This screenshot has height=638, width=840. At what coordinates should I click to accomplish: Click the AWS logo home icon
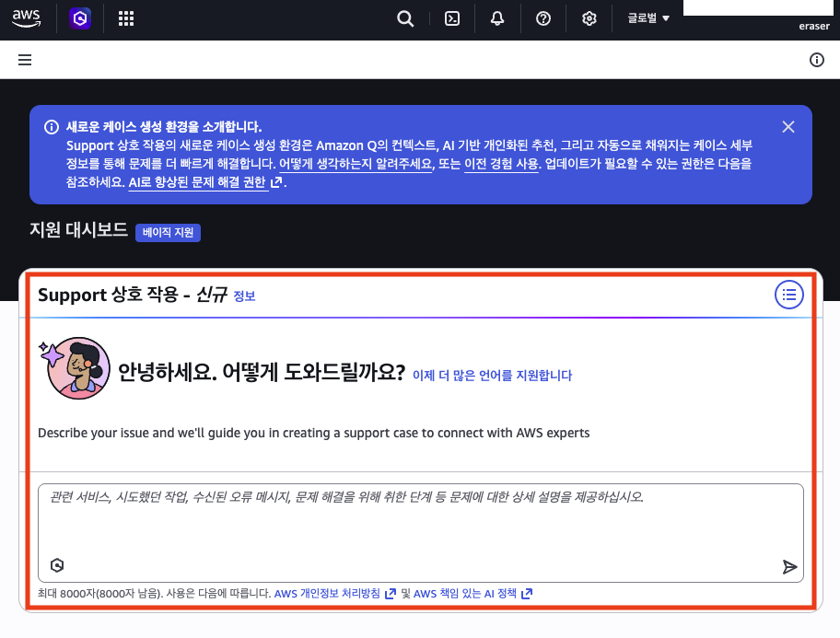pyautogui.click(x=26, y=18)
